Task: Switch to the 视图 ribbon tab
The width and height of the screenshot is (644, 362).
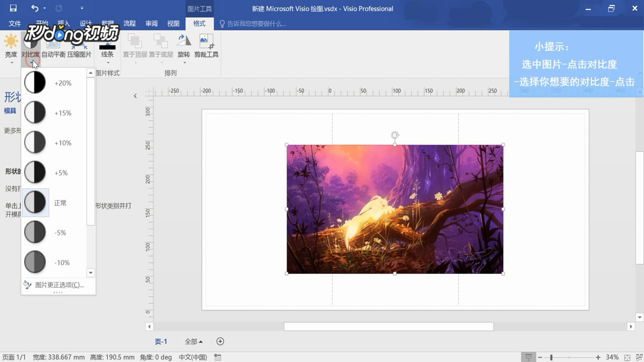Action: [173, 24]
